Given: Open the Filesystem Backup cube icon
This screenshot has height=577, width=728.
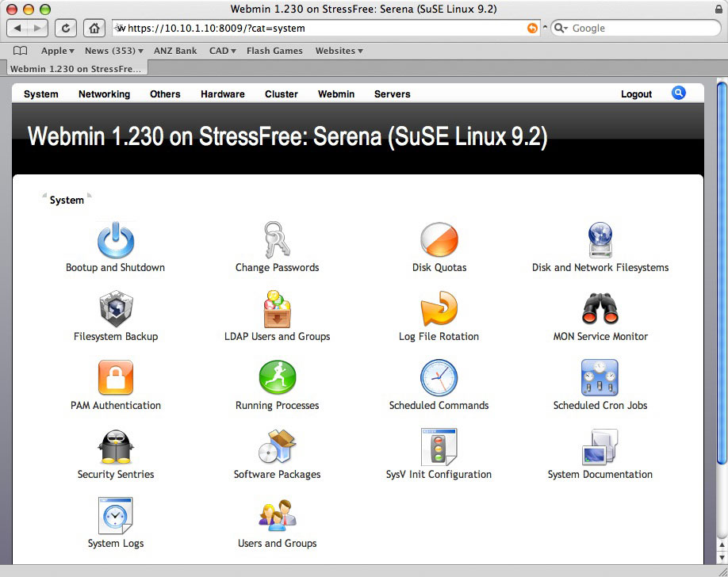Looking at the screenshot, I should [116, 308].
